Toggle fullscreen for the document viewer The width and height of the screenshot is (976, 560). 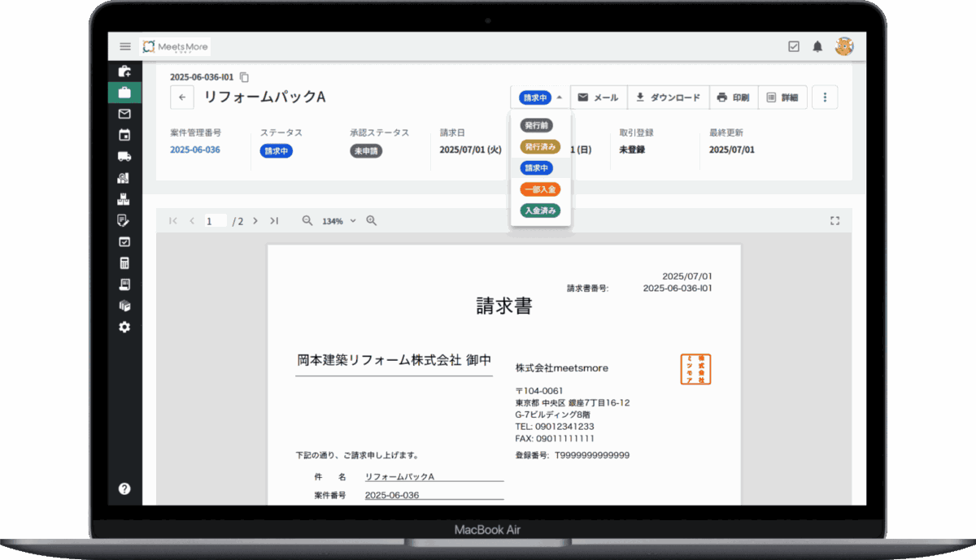click(834, 220)
